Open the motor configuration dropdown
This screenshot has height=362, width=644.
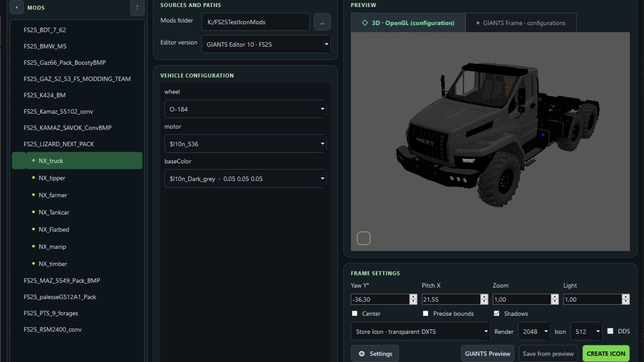[245, 144]
